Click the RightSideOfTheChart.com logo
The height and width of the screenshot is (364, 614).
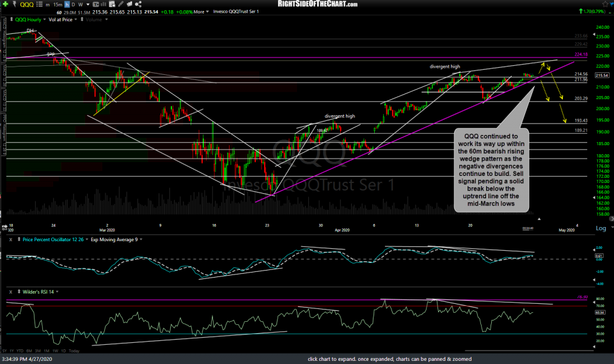[x=318, y=4]
